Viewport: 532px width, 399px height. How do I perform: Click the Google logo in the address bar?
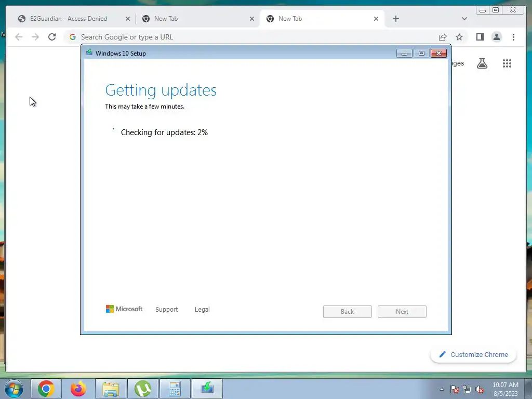(73, 37)
